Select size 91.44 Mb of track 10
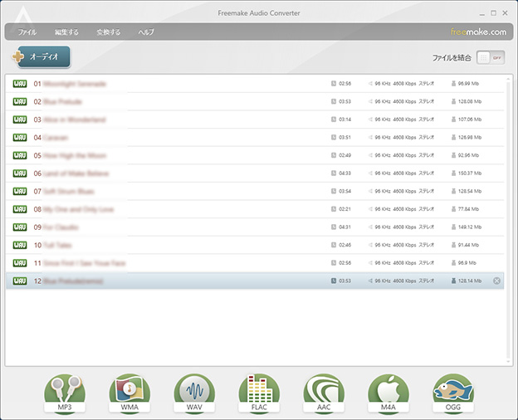The image size is (518, 420). pos(469,245)
